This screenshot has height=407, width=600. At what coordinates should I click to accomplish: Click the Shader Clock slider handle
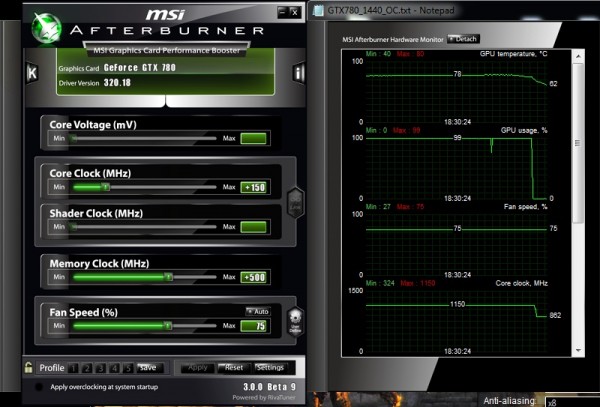(74, 227)
